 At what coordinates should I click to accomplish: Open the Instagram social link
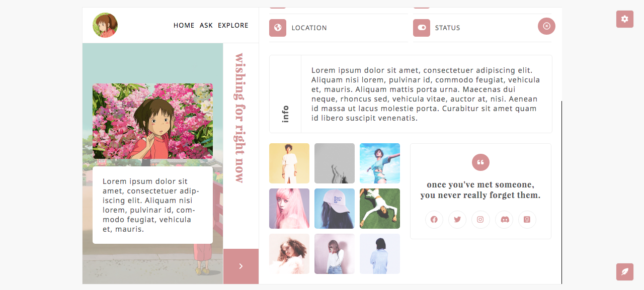(480, 220)
